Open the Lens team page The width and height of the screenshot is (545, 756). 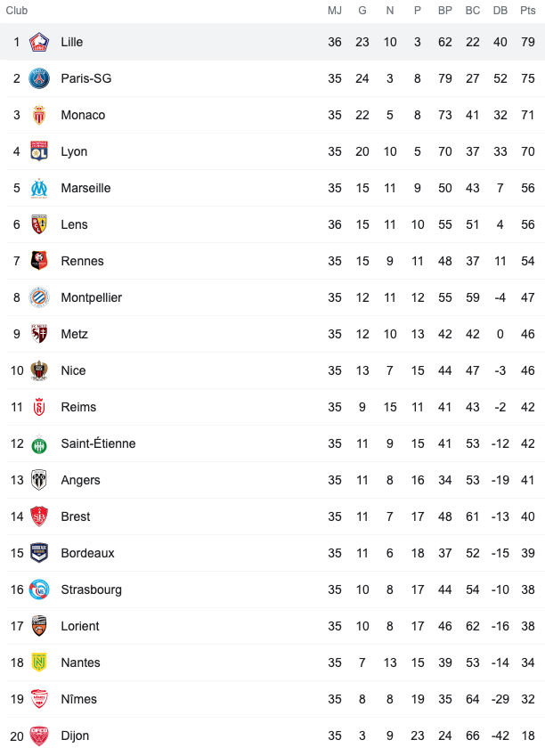(74, 224)
